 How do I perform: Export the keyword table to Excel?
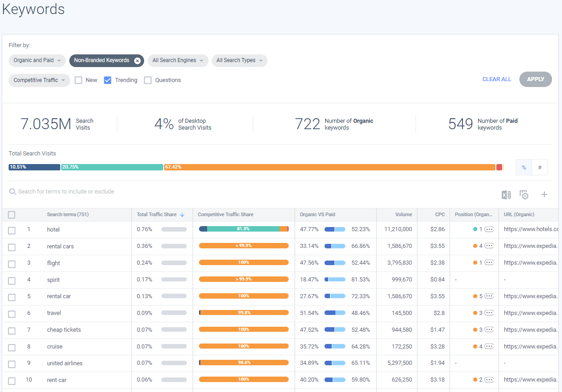506,195
